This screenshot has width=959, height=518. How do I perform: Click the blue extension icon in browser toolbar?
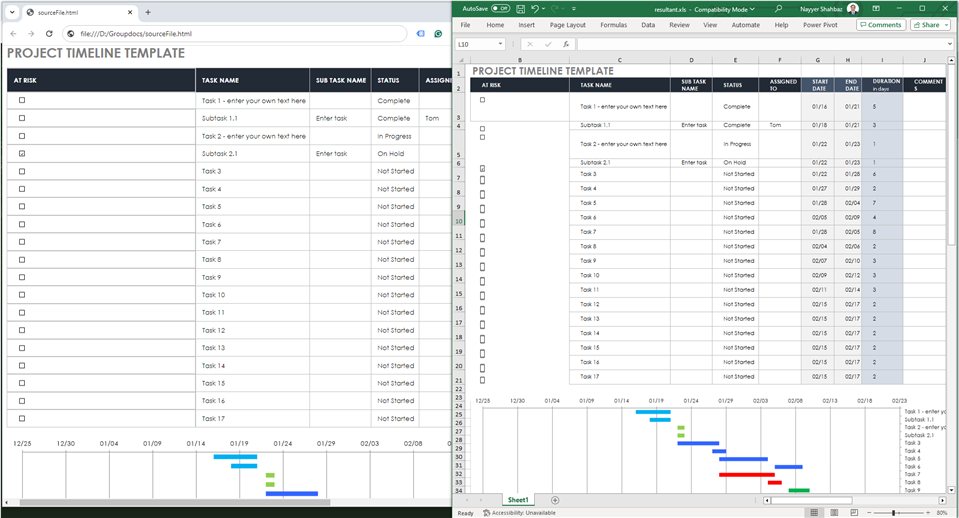click(420, 34)
